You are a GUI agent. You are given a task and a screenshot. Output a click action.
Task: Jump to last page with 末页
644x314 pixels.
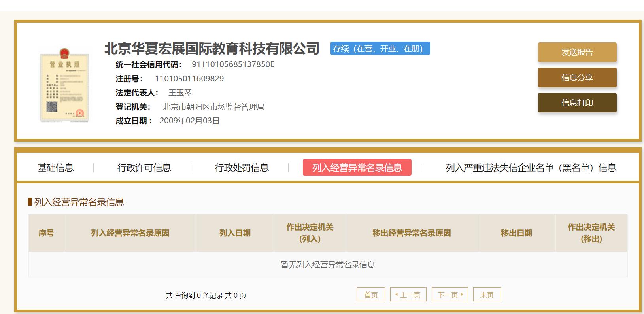click(x=487, y=295)
